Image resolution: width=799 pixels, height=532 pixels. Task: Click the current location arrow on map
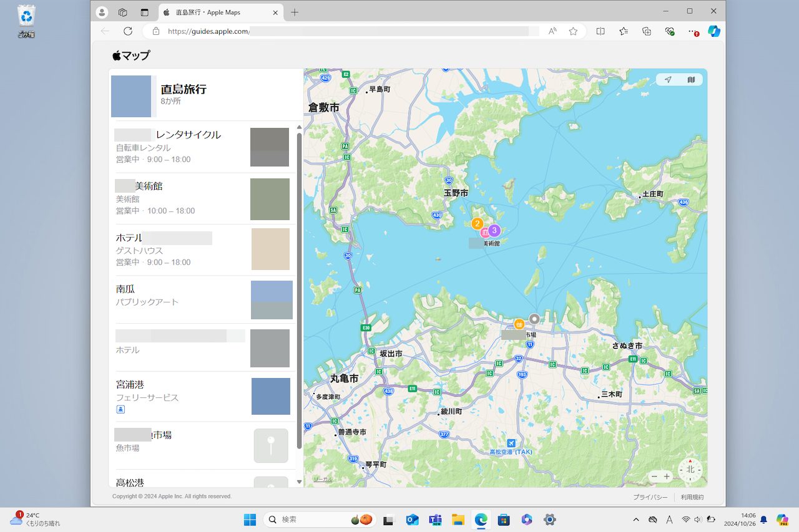click(x=668, y=80)
